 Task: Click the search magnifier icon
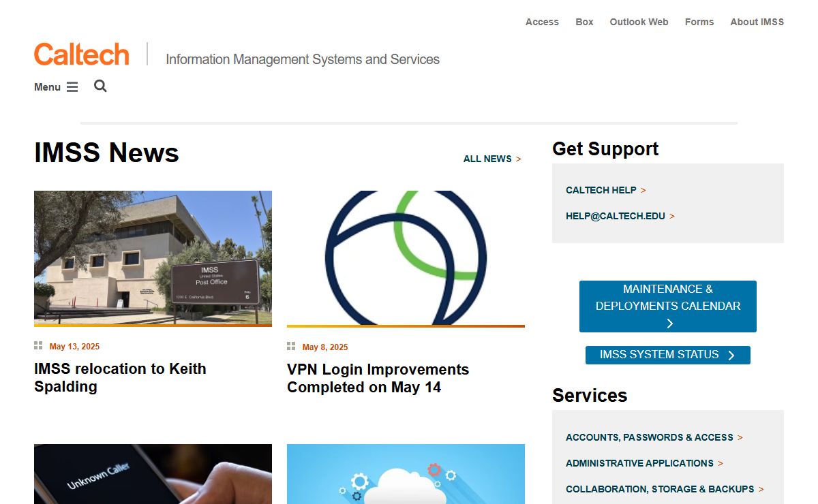pos(100,86)
